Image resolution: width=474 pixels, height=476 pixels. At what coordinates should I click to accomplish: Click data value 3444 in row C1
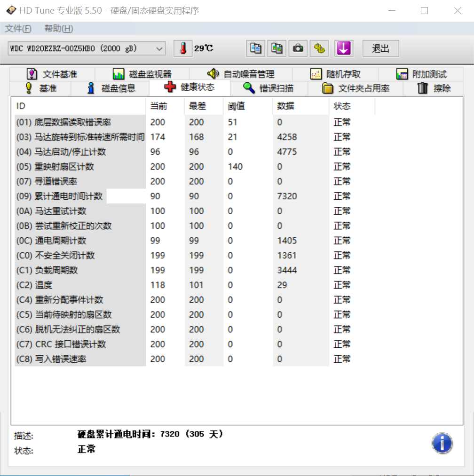coord(287,270)
